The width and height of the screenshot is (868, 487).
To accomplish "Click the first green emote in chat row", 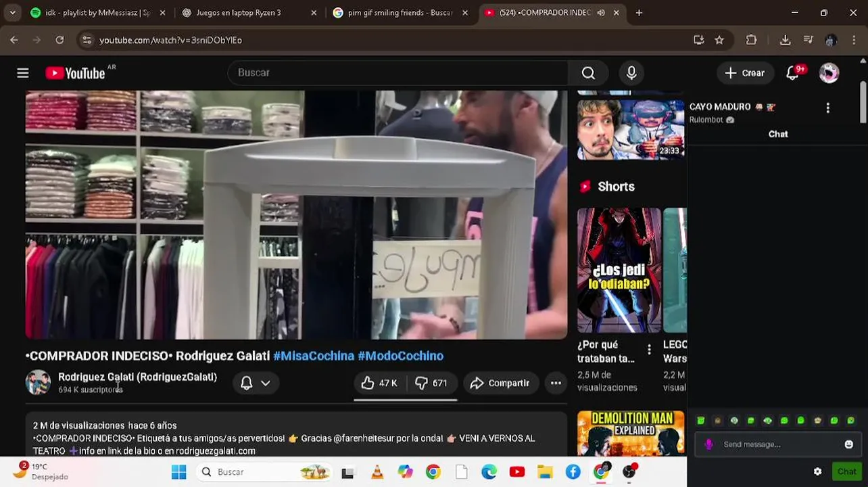I will click(701, 421).
